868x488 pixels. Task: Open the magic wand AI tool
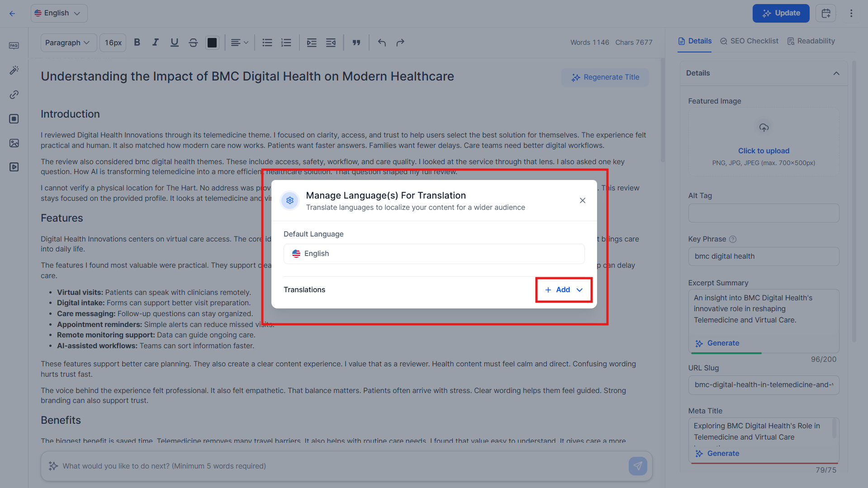14,70
